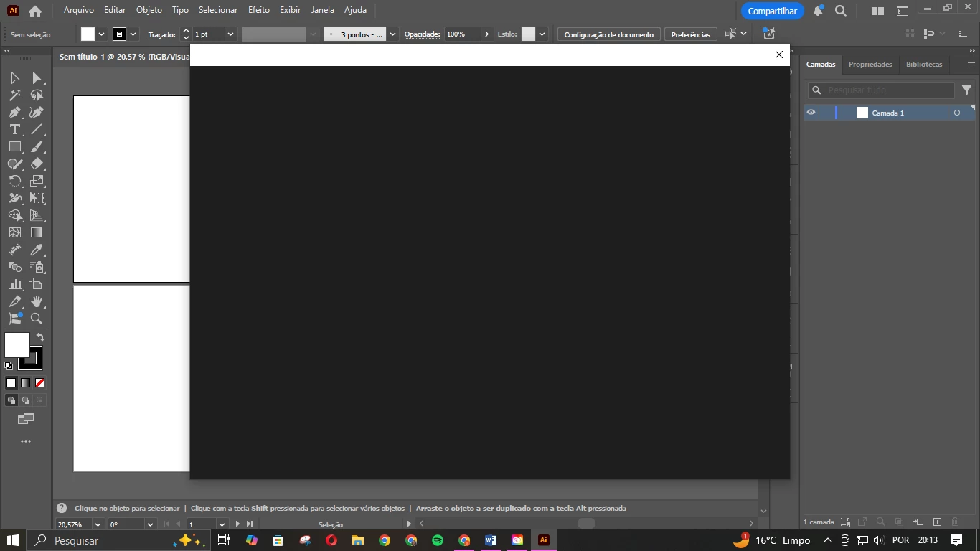Select the Gradient tool
980x551 pixels.
(x=37, y=232)
